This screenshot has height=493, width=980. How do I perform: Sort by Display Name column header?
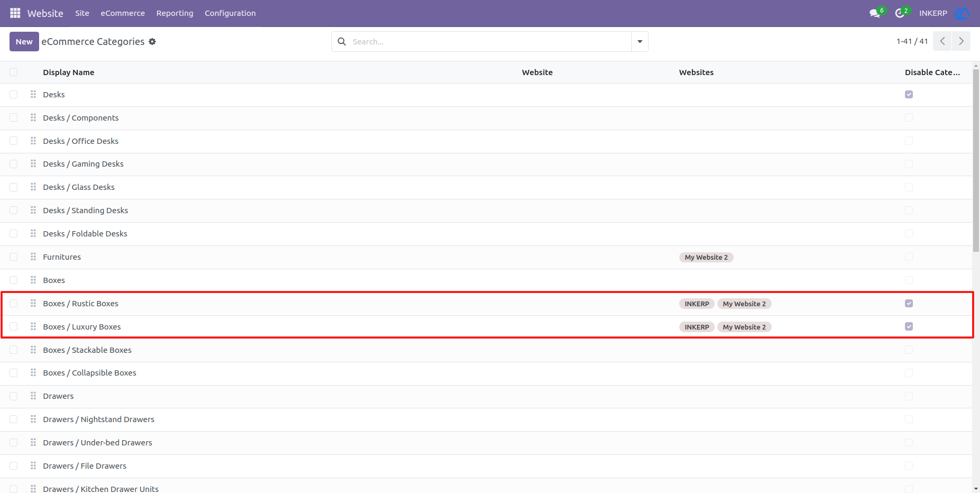click(69, 72)
